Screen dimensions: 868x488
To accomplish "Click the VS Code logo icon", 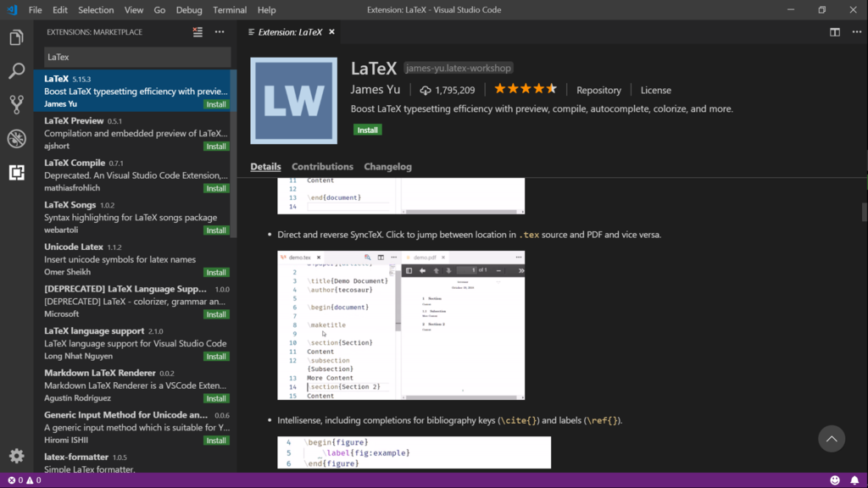I will 12,10.
